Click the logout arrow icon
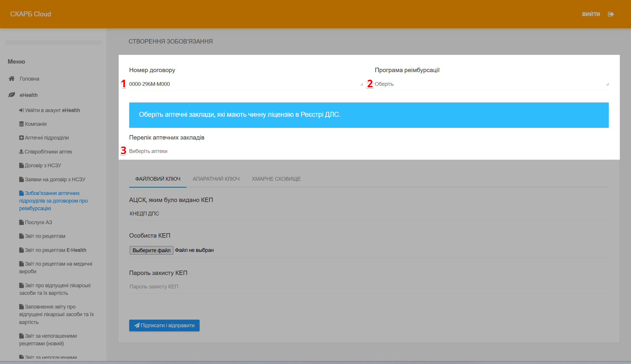 tap(611, 14)
